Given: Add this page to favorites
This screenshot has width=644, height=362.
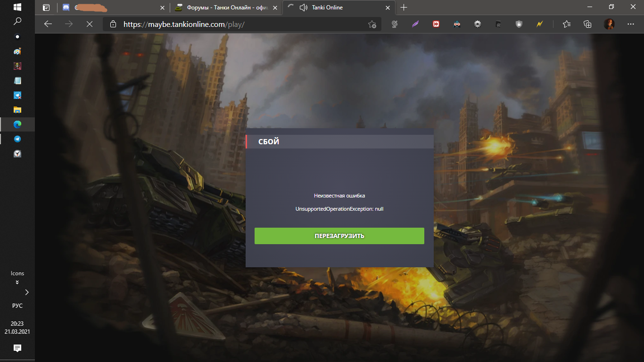Looking at the screenshot, I should [x=372, y=24].
